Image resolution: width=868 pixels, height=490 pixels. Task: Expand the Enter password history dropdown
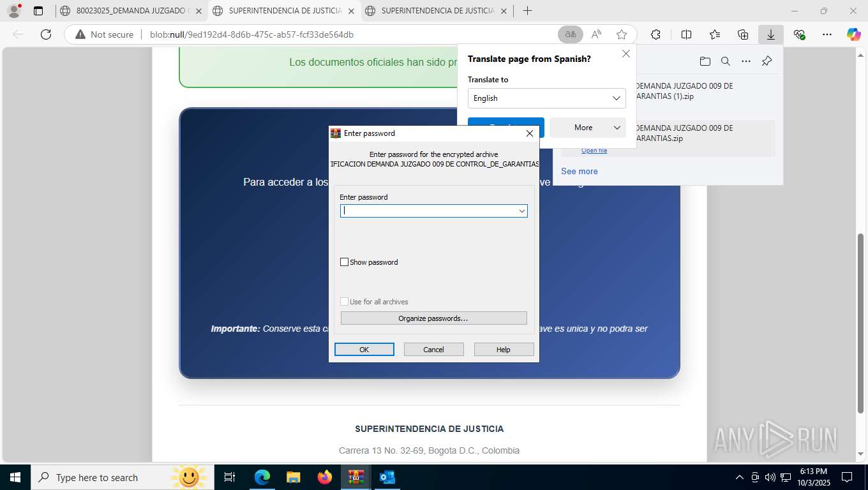(521, 211)
